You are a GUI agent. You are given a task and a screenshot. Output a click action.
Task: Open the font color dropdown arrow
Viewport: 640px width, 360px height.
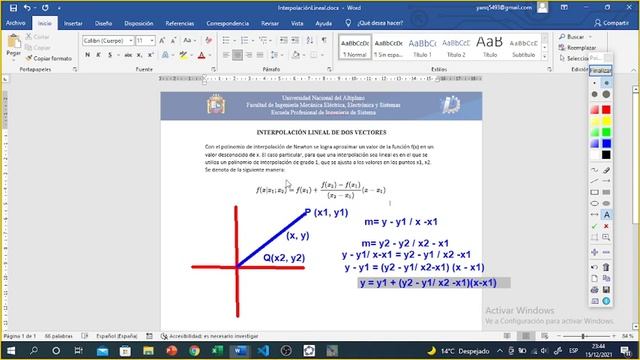coord(210,55)
